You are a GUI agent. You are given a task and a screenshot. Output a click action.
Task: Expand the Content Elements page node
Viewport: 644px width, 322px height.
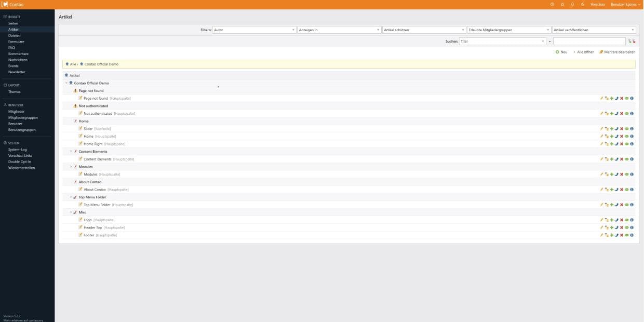(x=71, y=152)
